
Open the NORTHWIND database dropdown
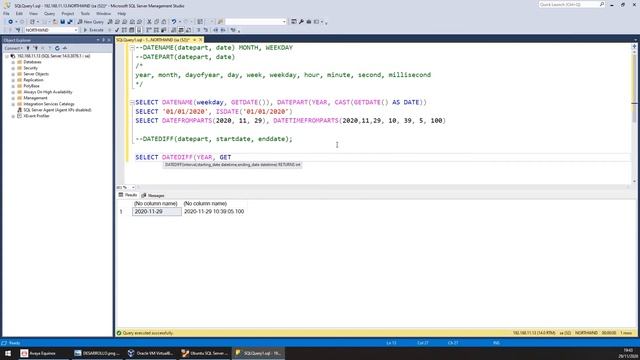76,30
